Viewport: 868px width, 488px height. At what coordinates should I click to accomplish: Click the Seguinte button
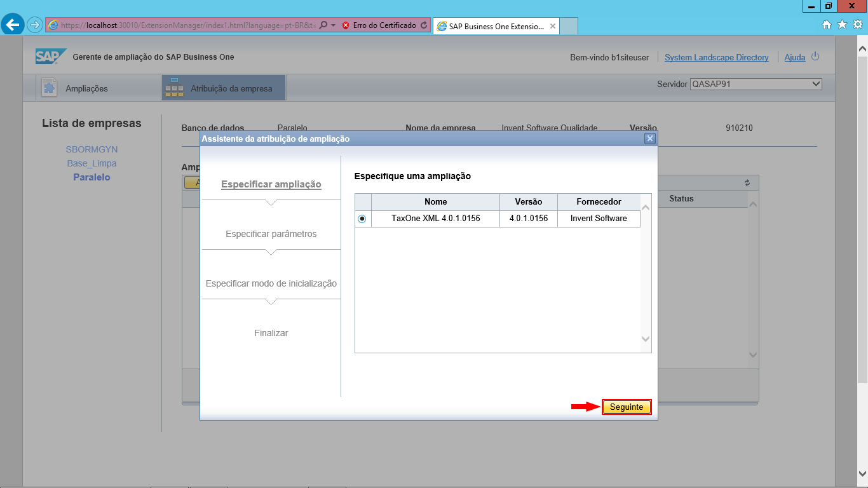(x=627, y=407)
